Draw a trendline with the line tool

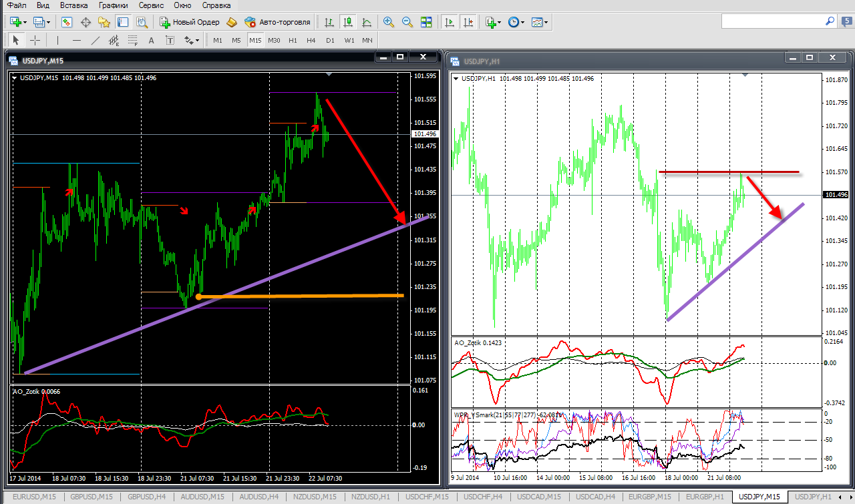coord(95,40)
